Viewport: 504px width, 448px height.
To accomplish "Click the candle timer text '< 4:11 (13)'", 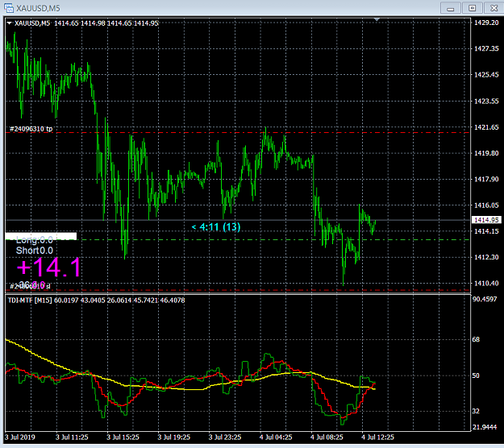I will (x=216, y=227).
